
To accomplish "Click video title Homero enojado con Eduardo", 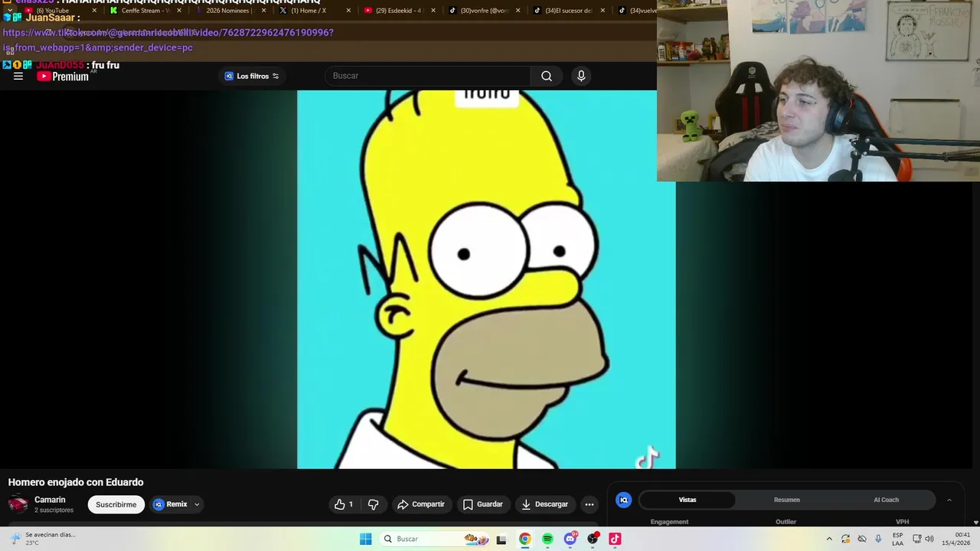I will point(76,482).
